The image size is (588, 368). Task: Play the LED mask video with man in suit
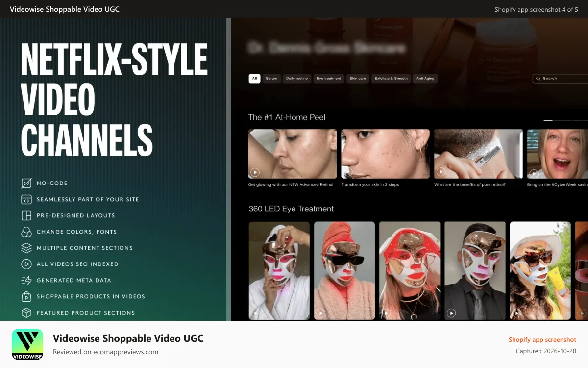pyautogui.click(x=451, y=313)
